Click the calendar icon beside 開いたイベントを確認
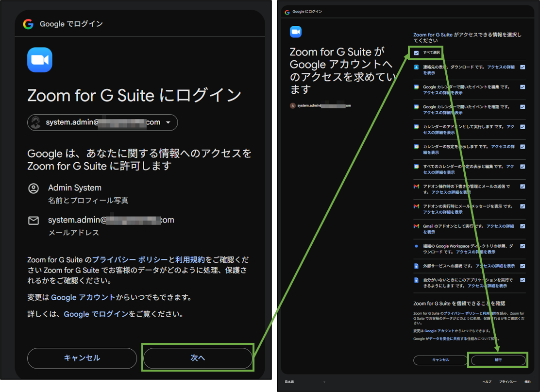 (x=416, y=107)
